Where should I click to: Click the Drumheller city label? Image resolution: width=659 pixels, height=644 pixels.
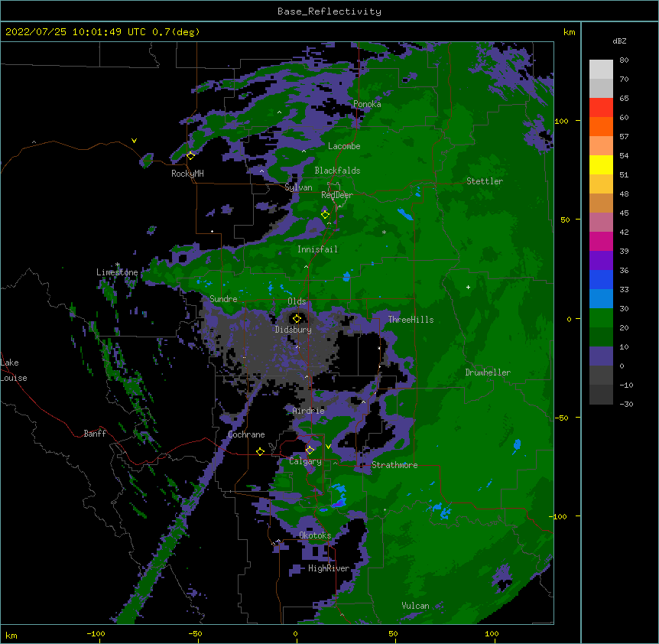488,372
